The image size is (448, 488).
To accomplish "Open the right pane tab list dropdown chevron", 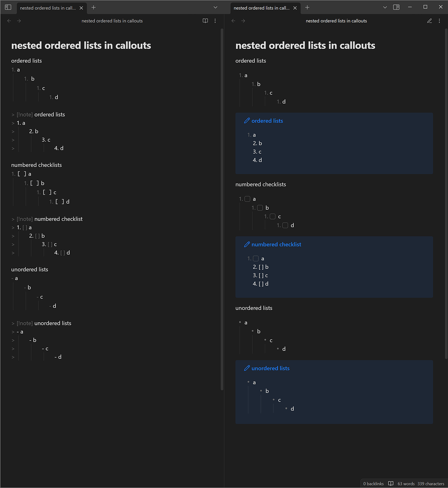I will tap(385, 7).
